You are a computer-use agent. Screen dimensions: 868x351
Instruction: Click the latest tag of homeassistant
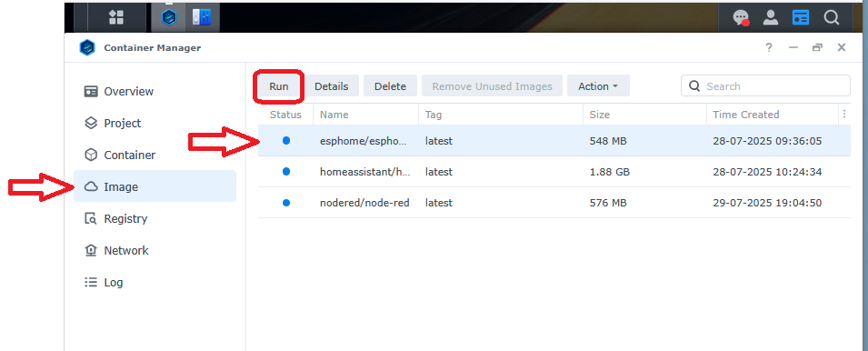[439, 172]
